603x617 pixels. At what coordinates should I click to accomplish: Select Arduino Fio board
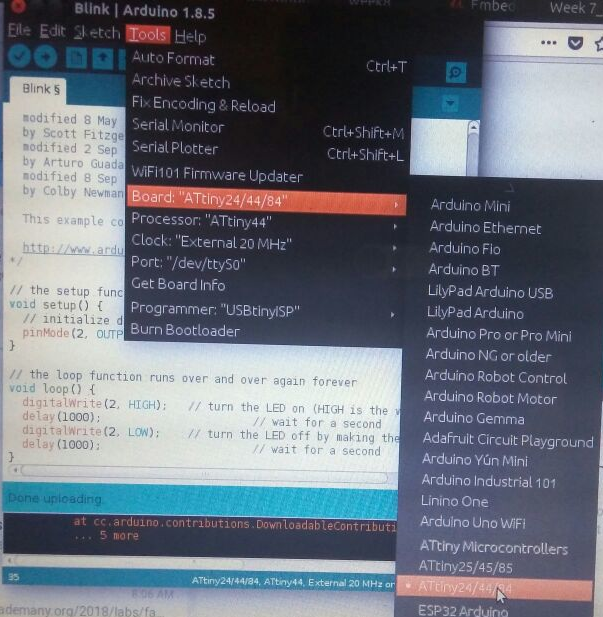pyautogui.click(x=464, y=249)
